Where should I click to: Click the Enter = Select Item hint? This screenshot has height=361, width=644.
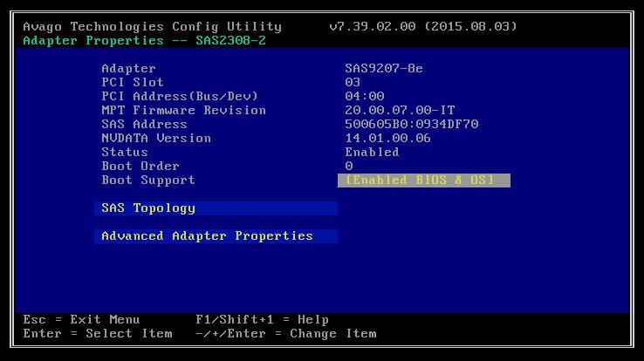tap(98, 334)
